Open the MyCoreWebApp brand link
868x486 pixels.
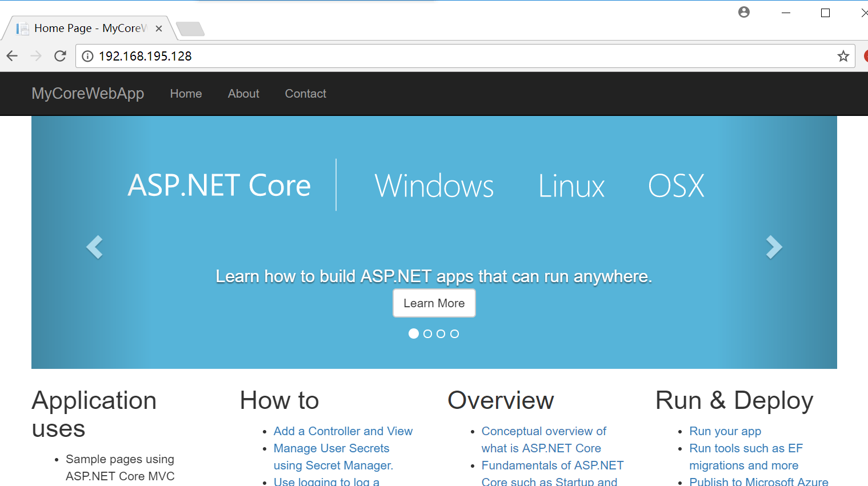(88, 94)
